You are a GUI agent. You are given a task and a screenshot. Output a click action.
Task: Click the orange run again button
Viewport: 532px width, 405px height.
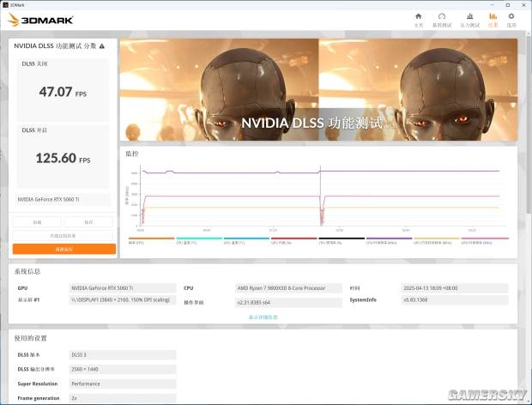pos(64,249)
